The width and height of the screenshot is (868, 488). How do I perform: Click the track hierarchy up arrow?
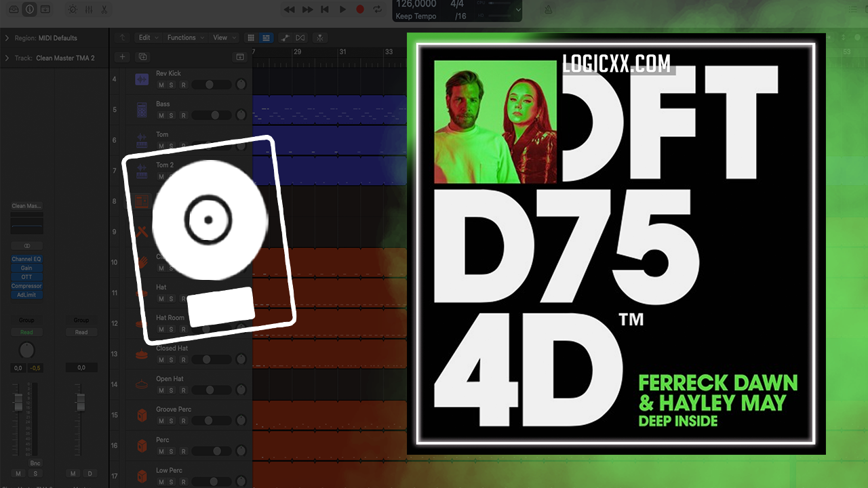point(122,38)
